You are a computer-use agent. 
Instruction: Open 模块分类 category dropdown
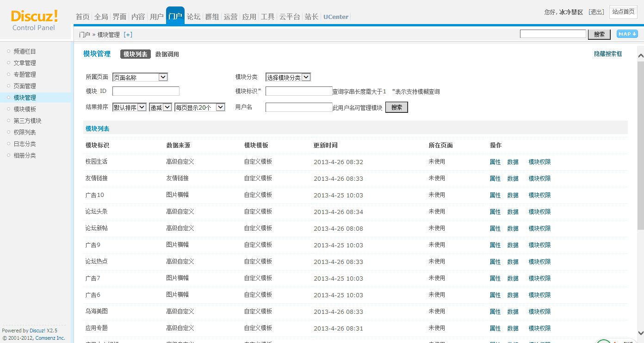click(288, 77)
